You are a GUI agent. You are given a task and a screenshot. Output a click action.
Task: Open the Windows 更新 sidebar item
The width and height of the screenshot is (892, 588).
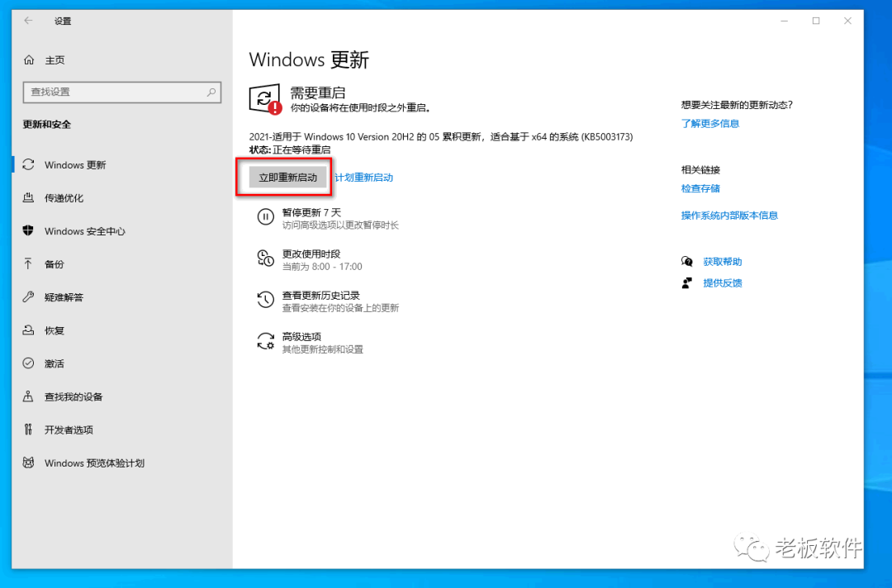[x=121, y=164]
